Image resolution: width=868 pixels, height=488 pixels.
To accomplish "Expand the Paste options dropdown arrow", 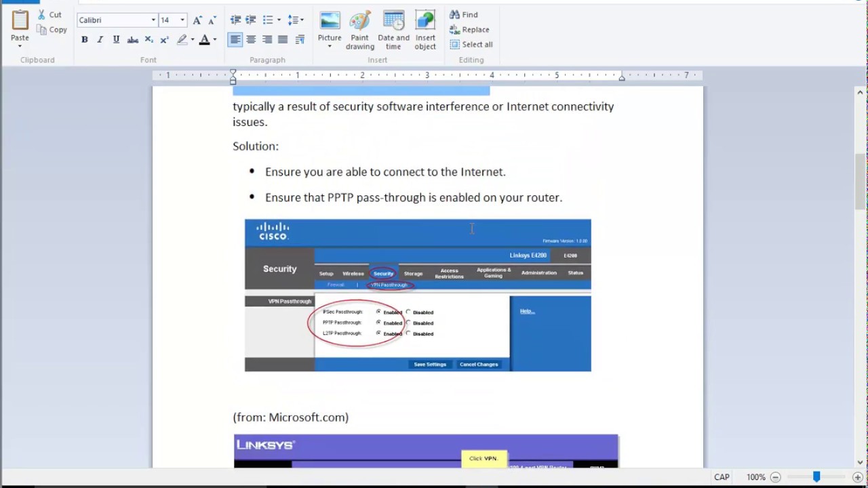I will point(20,46).
